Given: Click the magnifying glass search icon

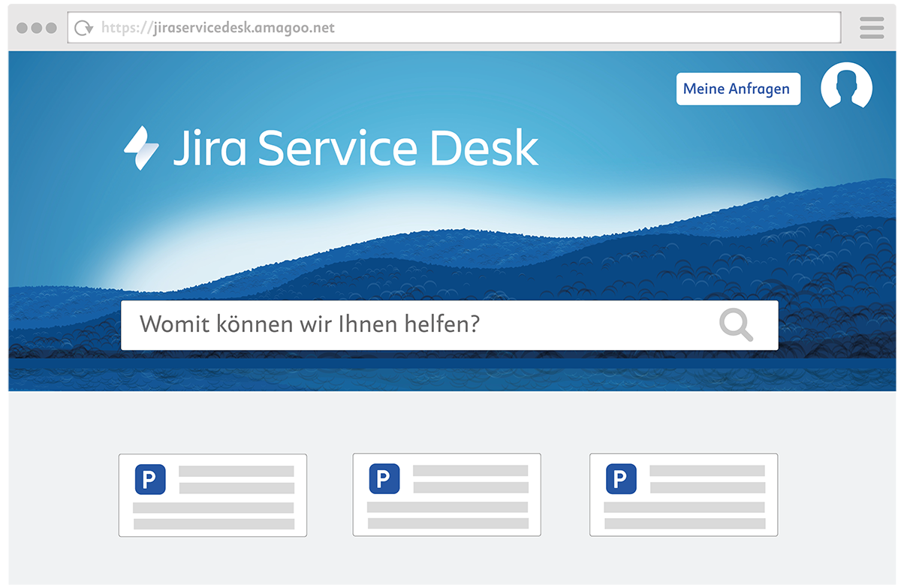Looking at the screenshot, I should 736,324.
